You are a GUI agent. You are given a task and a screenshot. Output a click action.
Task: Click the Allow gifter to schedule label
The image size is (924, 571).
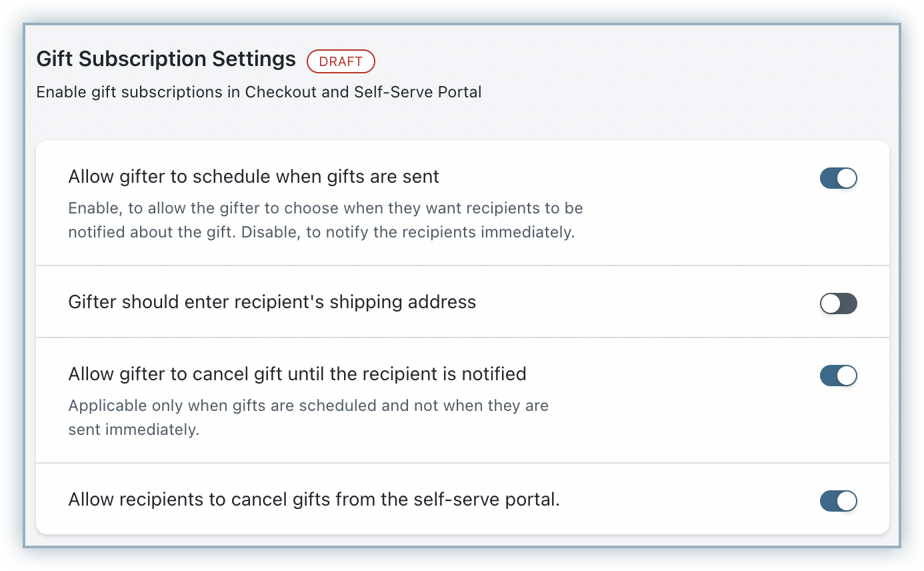tap(253, 177)
